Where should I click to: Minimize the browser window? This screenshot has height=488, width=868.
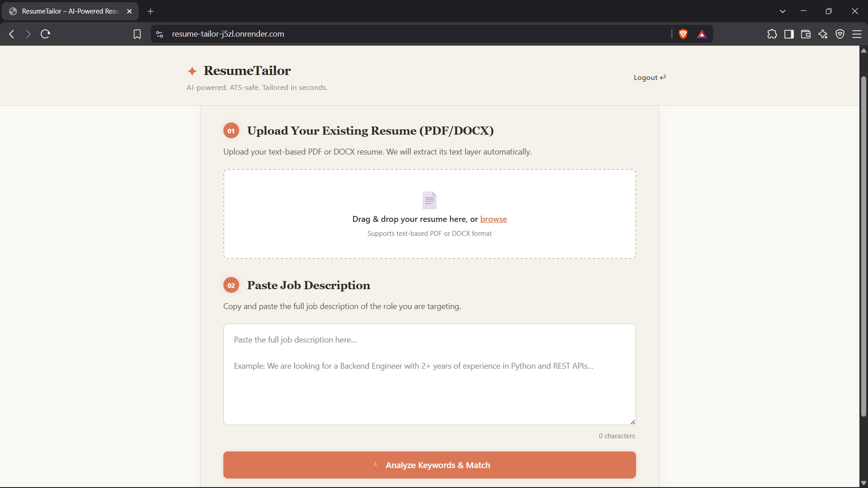click(x=803, y=11)
